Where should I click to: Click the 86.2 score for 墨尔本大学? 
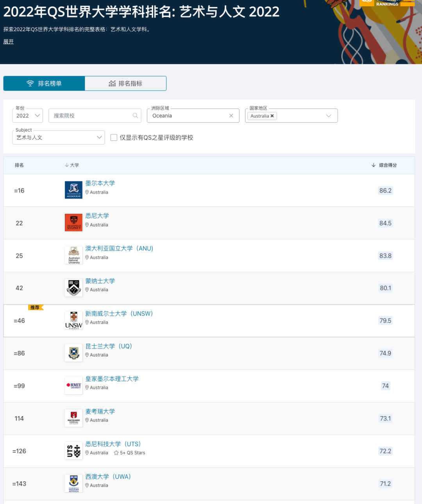coord(385,191)
